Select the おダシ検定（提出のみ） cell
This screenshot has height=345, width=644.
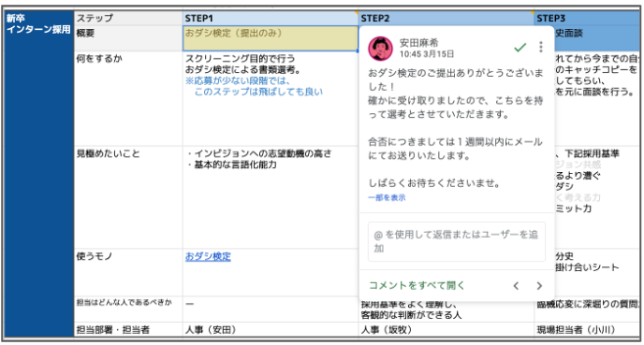(271, 38)
